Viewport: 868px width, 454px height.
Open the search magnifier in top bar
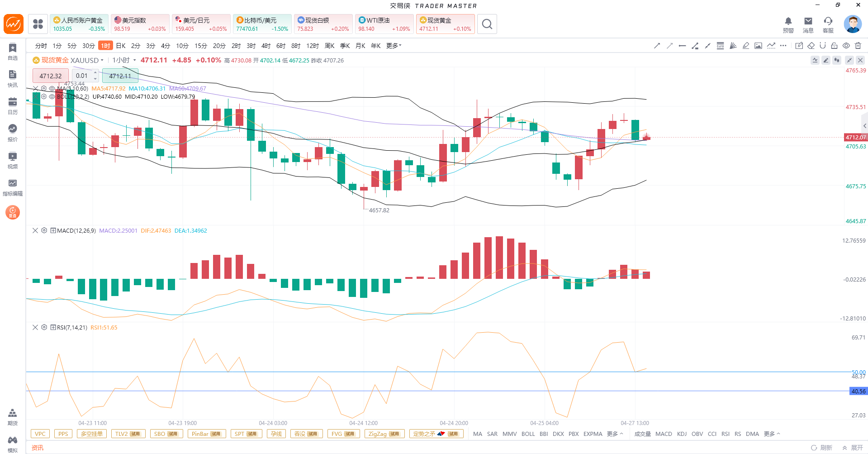coord(487,24)
